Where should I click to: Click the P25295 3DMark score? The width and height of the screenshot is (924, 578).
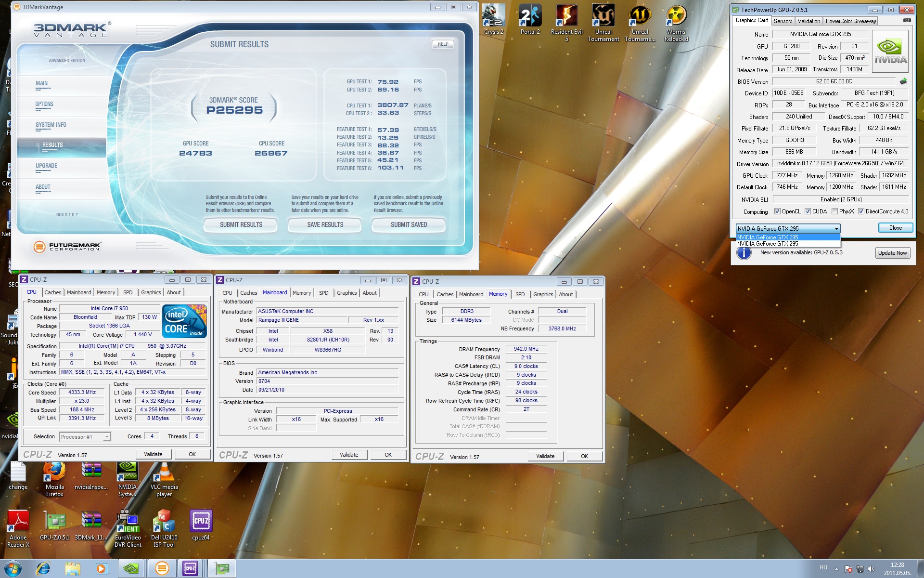[x=234, y=110]
